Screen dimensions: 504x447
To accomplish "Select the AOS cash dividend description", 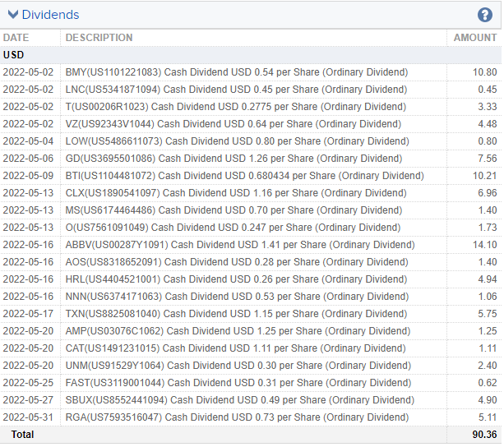I will pos(237,262).
